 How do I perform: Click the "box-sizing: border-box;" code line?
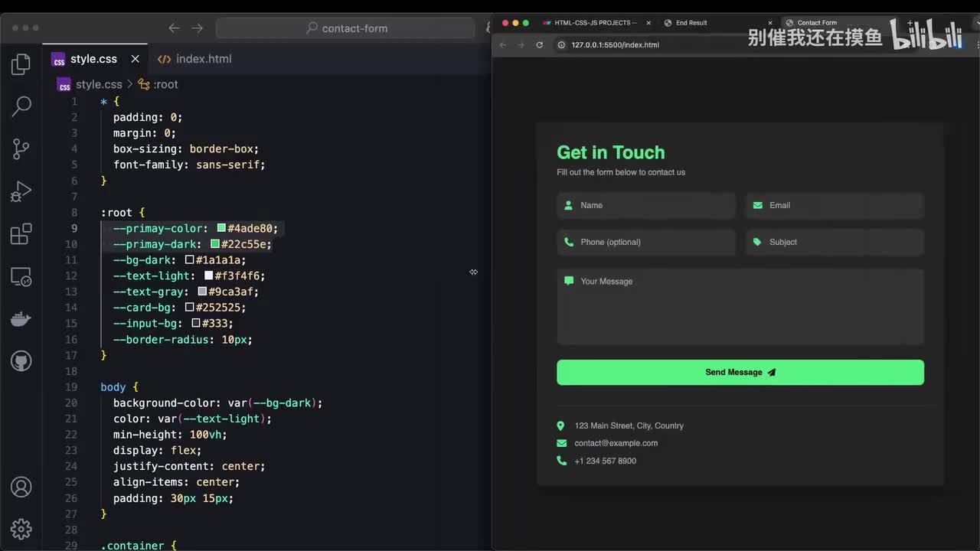pos(186,148)
